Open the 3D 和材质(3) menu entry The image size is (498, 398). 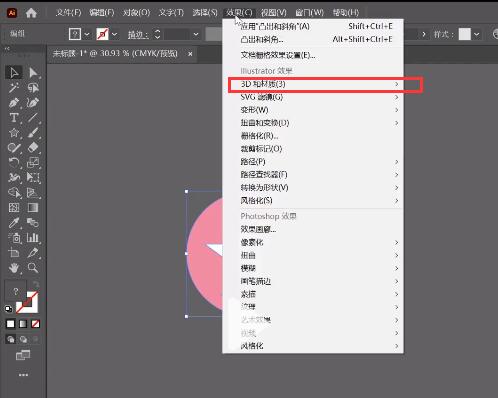[x=313, y=84]
